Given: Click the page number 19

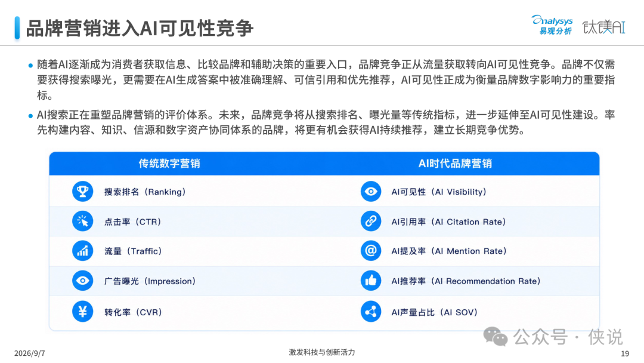Looking at the screenshot, I should (625, 353).
